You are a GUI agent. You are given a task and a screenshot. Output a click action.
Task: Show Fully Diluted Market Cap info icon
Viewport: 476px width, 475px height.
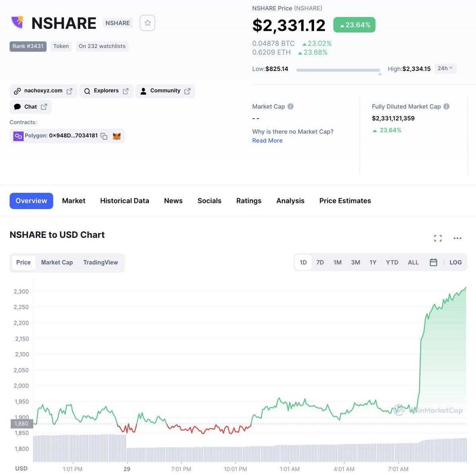(x=446, y=106)
